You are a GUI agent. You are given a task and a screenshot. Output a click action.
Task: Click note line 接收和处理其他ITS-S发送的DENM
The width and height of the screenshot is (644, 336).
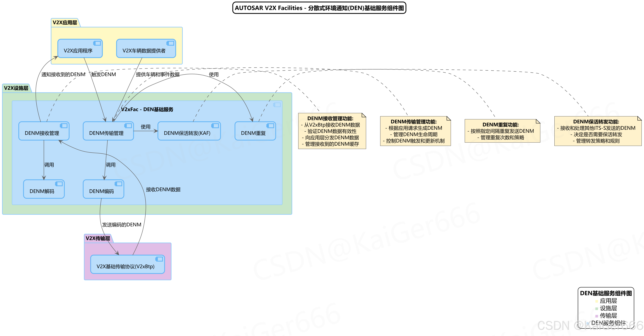(x=596, y=128)
